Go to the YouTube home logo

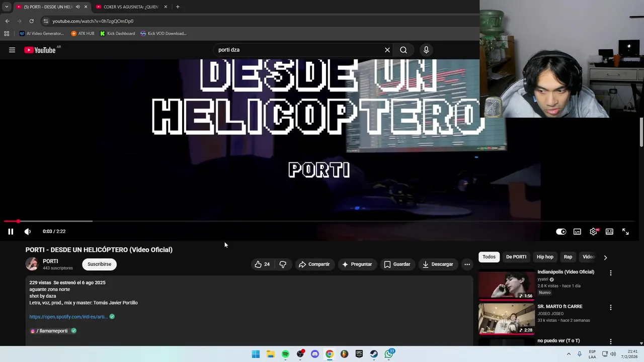click(x=40, y=50)
